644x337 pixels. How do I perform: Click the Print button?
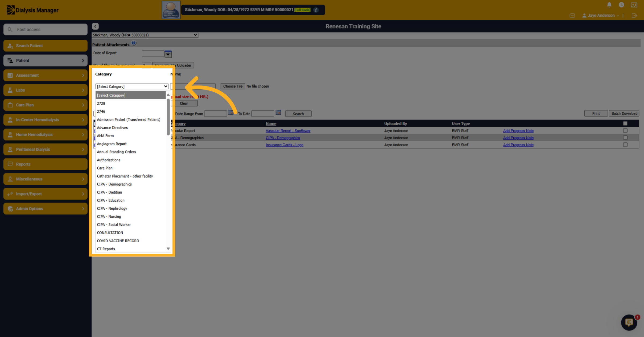coord(596,113)
